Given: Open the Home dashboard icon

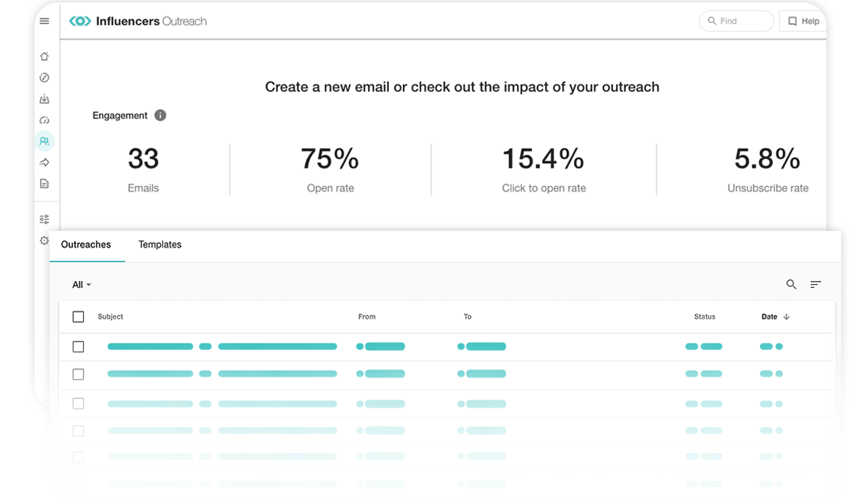Looking at the screenshot, I should point(44,56).
